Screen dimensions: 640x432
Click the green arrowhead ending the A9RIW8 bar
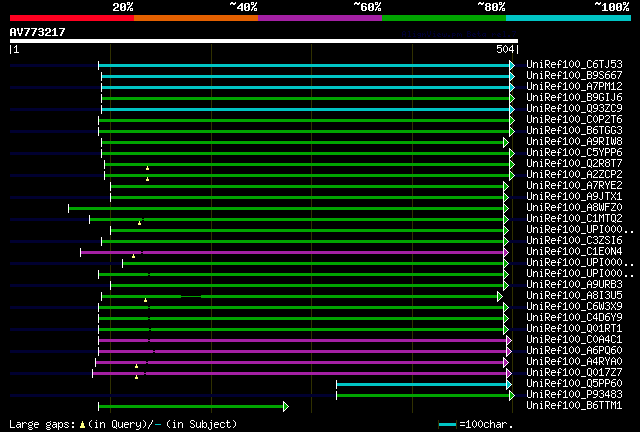click(x=506, y=143)
